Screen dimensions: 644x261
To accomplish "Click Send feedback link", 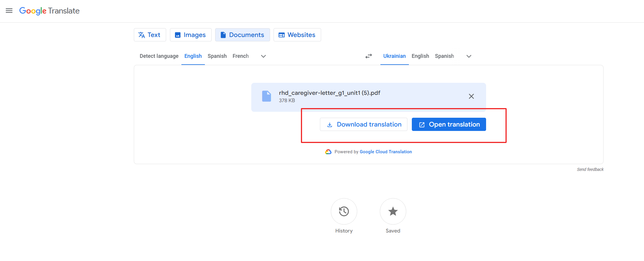I will [590, 169].
